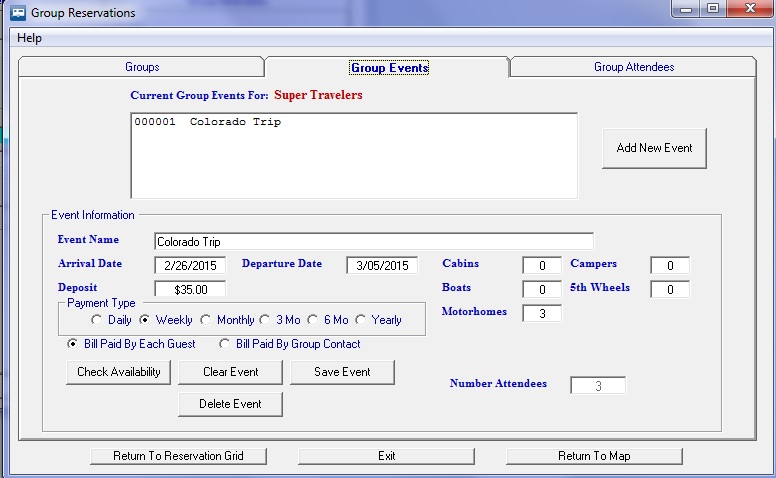Click the 5th Wheels count field
The width and height of the screenshot is (776, 478).
pos(670,289)
